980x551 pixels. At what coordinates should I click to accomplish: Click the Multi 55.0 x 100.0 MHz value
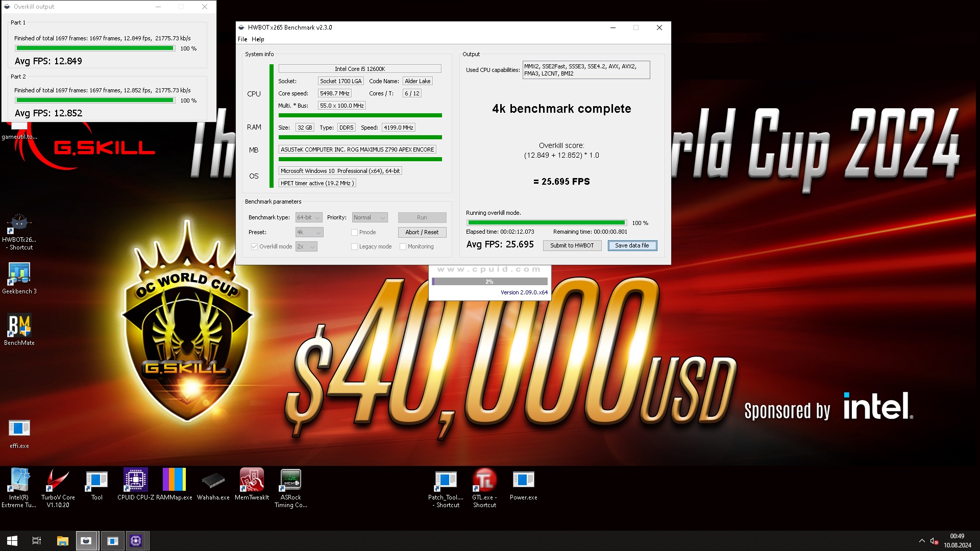(x=342, y=106)
